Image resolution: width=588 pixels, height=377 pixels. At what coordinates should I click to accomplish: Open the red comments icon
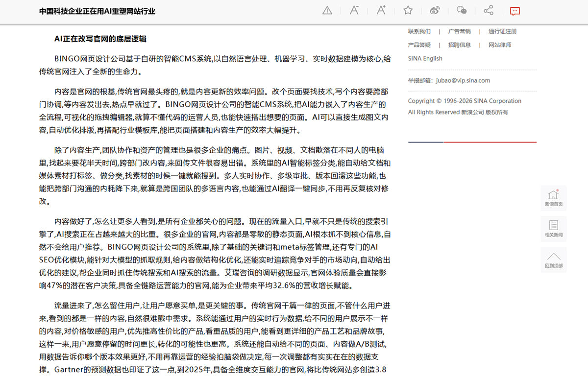(x=514, y=11)
